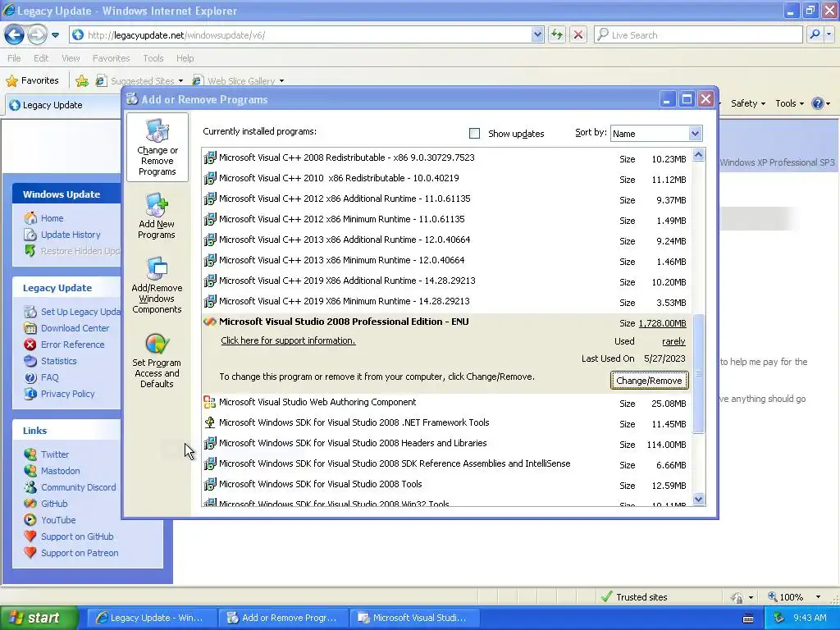Click the Stop icon in IE toolbar
840x630 pixels.
pos(578,34)
